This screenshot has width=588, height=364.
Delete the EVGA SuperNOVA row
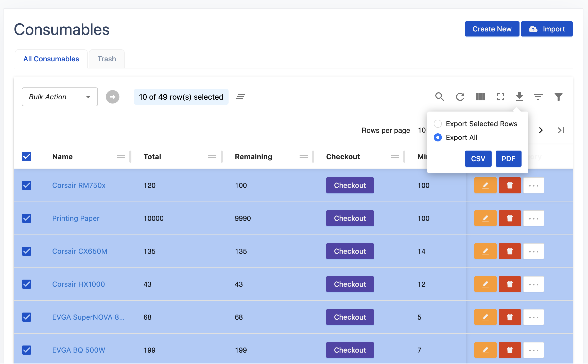click(x=510, y=317)
